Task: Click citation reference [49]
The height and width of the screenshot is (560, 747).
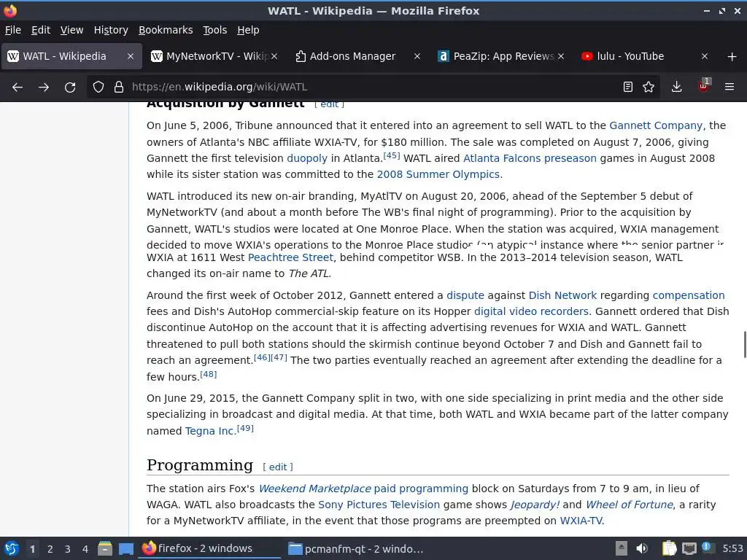Action: [x=245, y=428]
